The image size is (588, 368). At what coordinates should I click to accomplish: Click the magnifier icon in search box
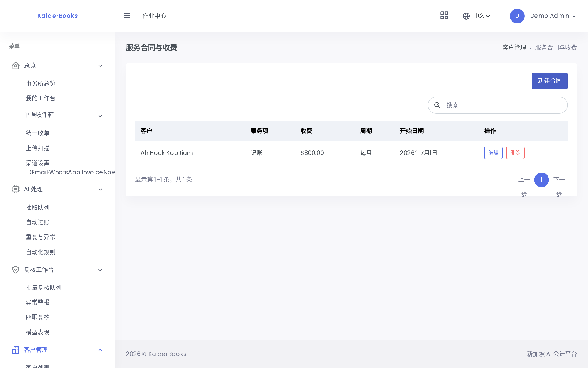437,105
